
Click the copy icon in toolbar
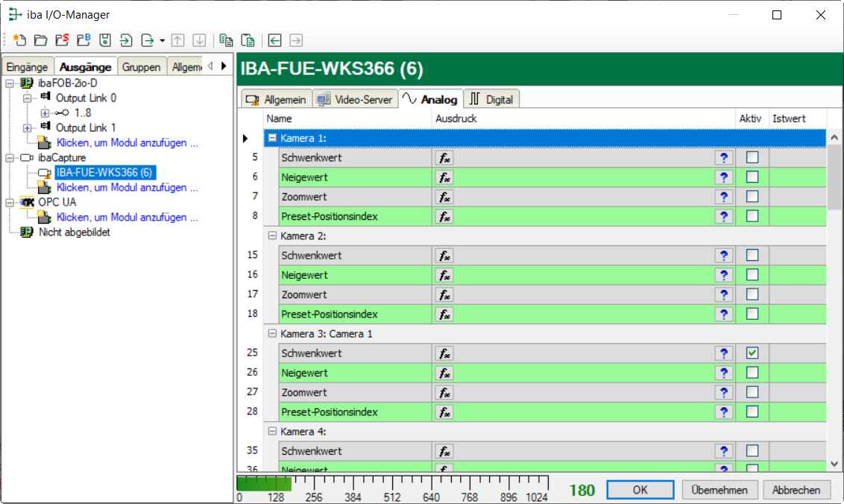click(x=226, y=40)
